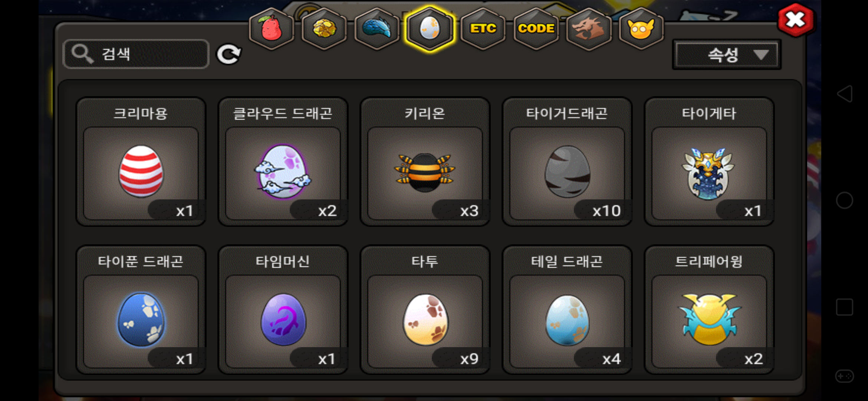Screen dimensions: 868x401
Task: Open the yellow cat face tab
Action: click(641, 29)
